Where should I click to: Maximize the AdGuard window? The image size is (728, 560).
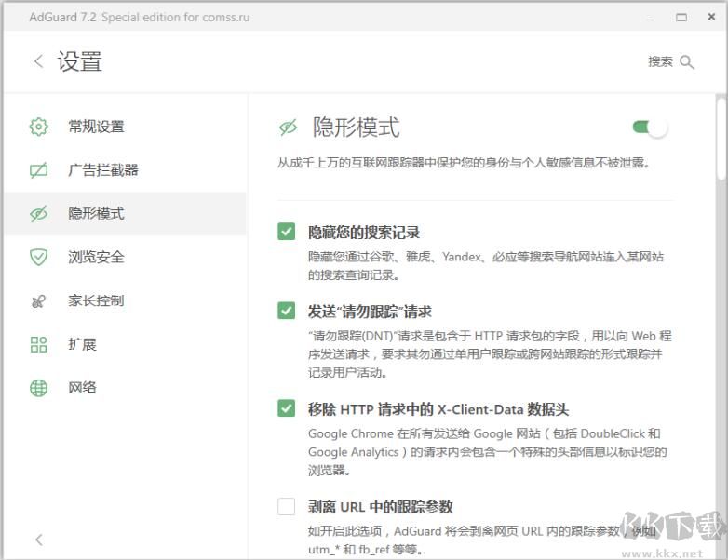tap(681, 18)
